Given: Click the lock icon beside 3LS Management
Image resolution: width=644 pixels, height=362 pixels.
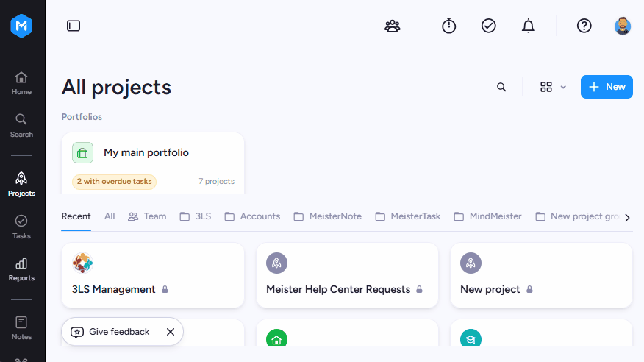Looking at the screenshot, I should [165, 289].
